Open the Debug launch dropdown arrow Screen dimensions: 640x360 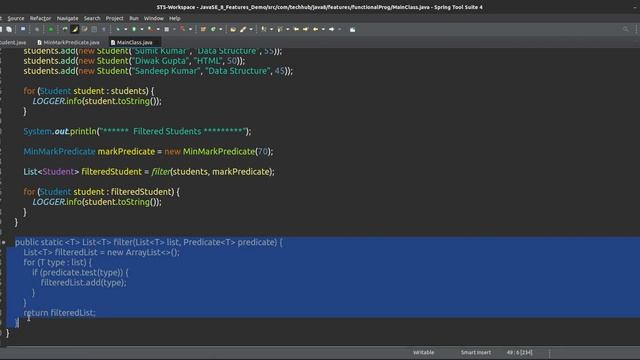[125, 29]
